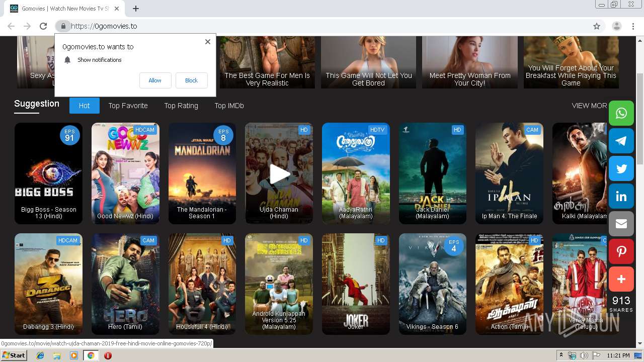Open 'Meet Pretty Woman From Your City' ad
This screenshot has width=644, height=362.
[x=470, y=62]
